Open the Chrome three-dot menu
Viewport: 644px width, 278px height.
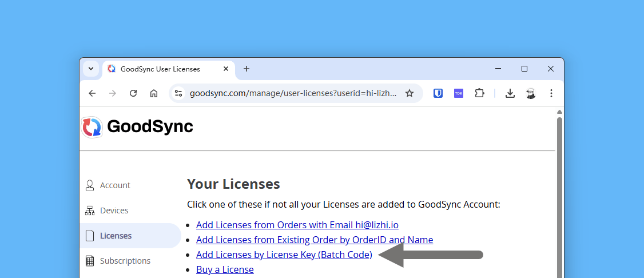point(551,93)
